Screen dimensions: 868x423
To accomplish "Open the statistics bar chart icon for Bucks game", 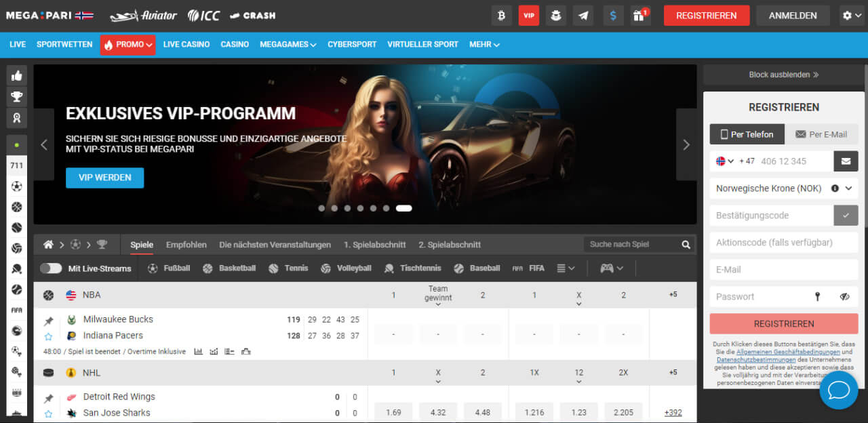I will (x=199, y=352).
